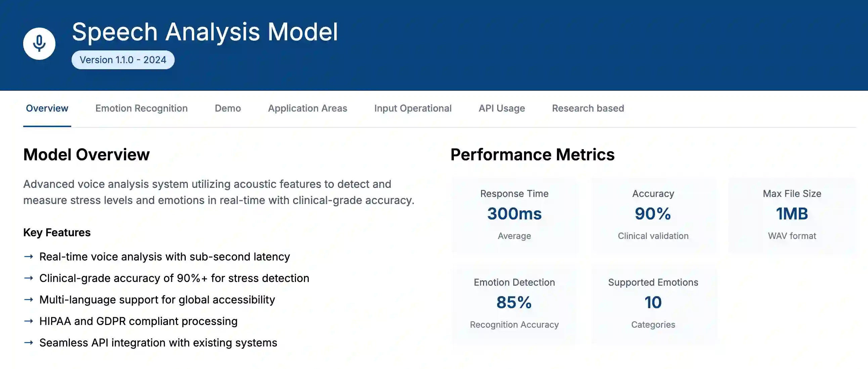Click arrow icon beside Multi-language support
The height and width of the screenshot is (369, 868).
click(x=29, y=299)
